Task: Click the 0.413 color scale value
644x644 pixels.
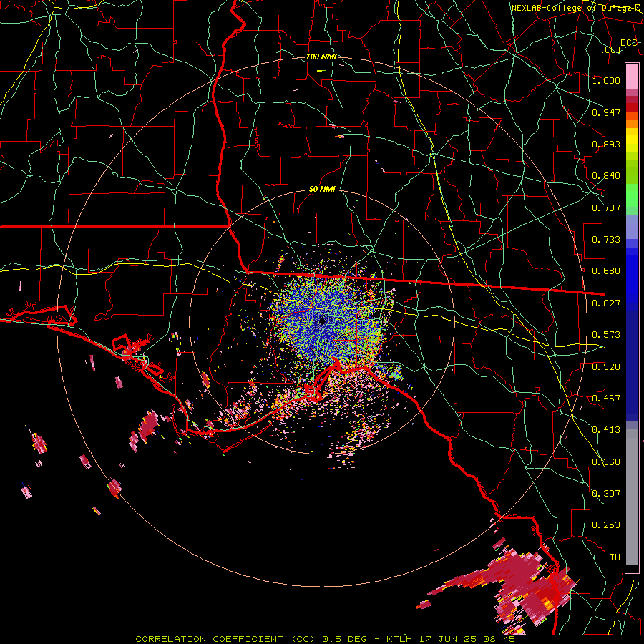Action: pyautogui.click(x=606, y=430)
